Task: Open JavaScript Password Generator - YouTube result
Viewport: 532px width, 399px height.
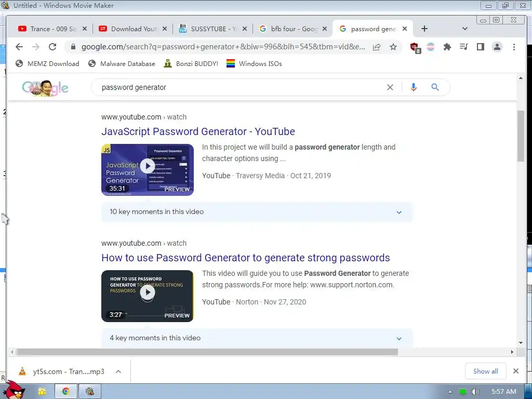Action: [198, 131]
